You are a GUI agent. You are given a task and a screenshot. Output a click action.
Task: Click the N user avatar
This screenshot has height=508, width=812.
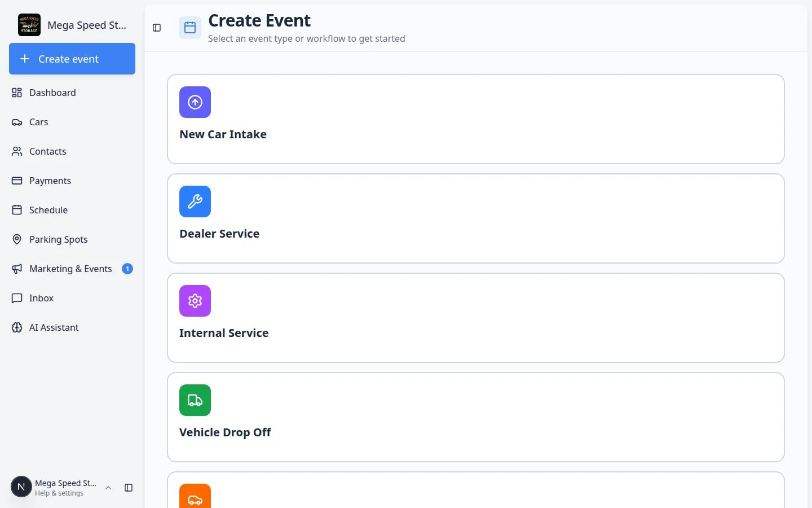pos(21,487)
